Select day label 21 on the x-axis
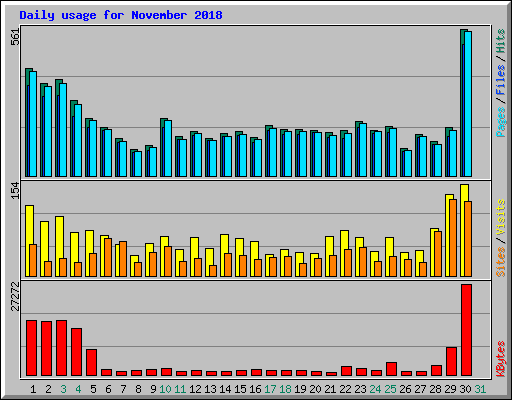Viewport: 512px width, 400px height. 330,389
